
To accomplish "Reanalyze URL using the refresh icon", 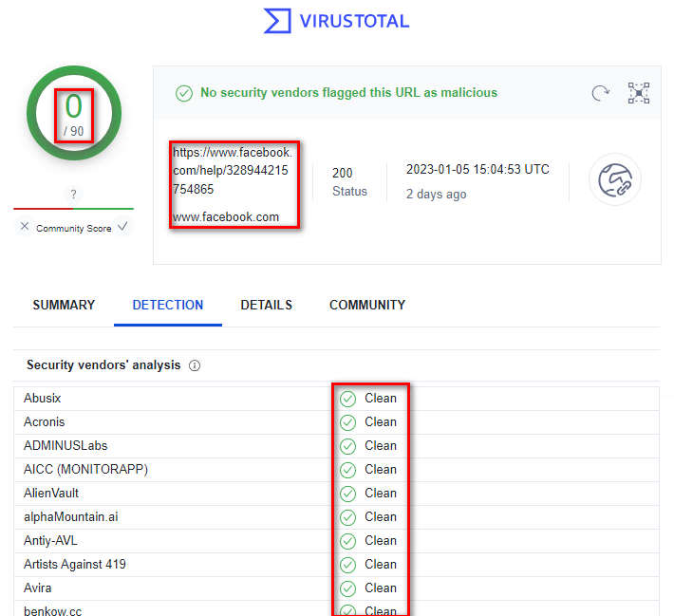I will [600, 93].
